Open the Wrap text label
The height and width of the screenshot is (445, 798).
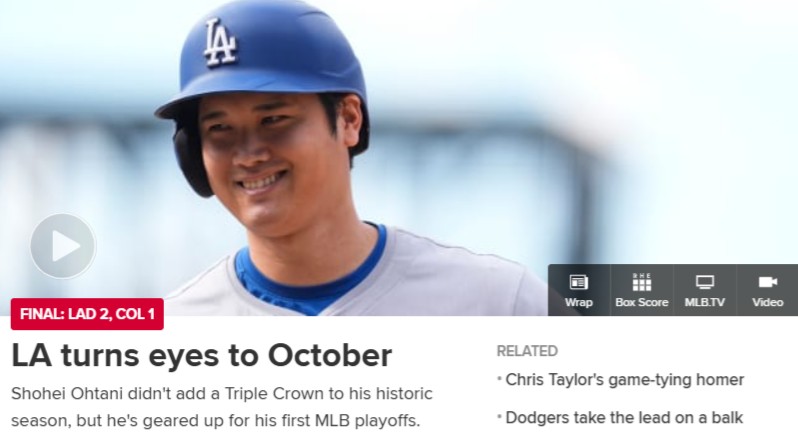click(579, 302)
